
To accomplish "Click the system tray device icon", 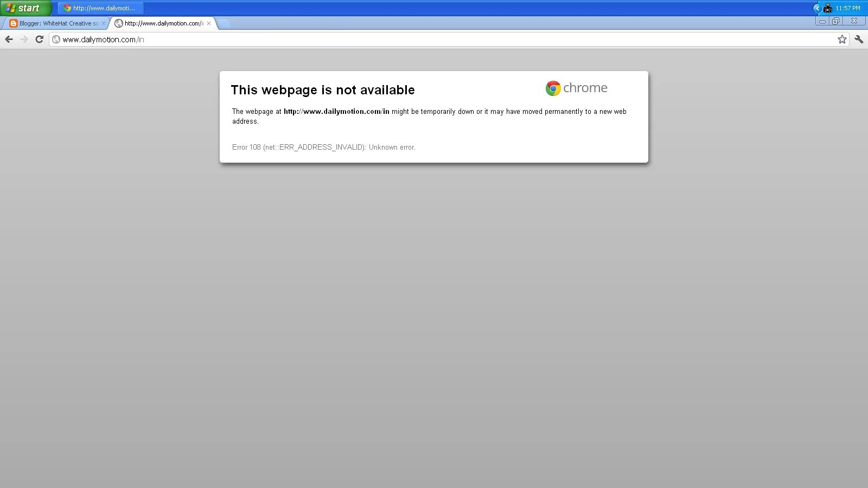I will (x=827, y=8).
